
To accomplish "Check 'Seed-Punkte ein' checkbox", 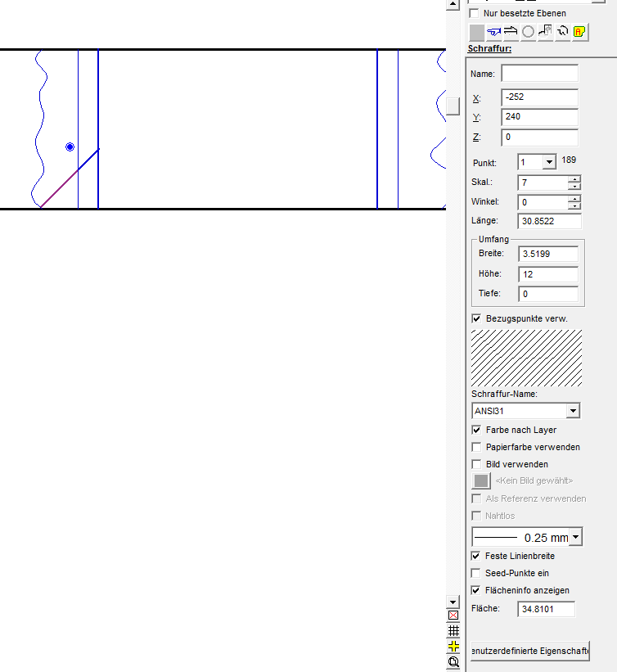I will pos(477,573).
